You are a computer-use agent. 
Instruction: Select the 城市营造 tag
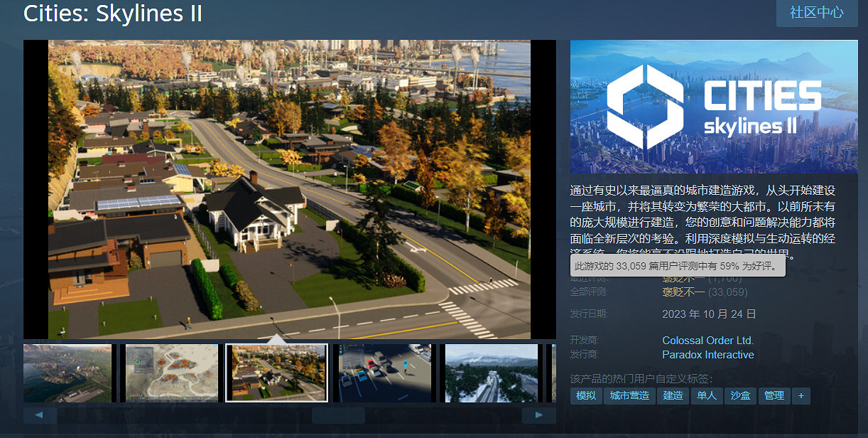[x=629, y=396]
